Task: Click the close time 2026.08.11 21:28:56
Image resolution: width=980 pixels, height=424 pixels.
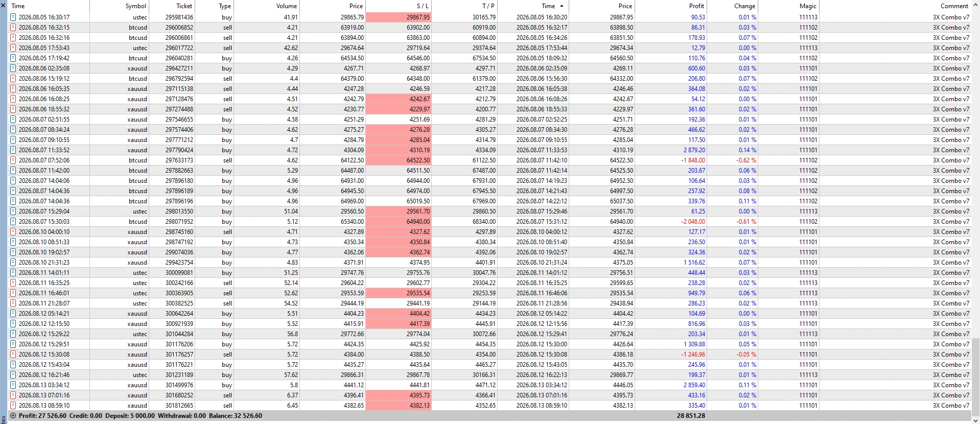Action: coord(542,303)
